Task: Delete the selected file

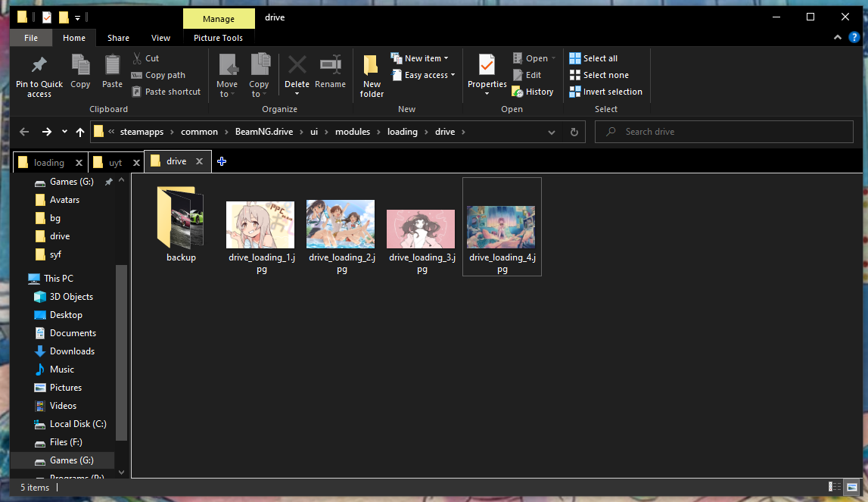Action: (297, 76)
